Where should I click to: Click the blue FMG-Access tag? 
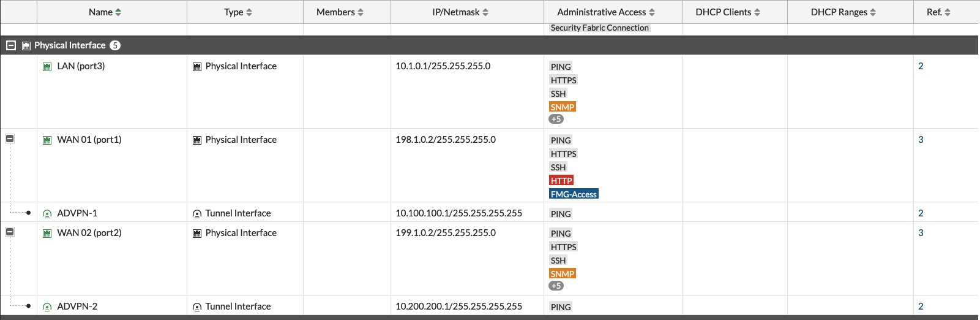(574, 194)
